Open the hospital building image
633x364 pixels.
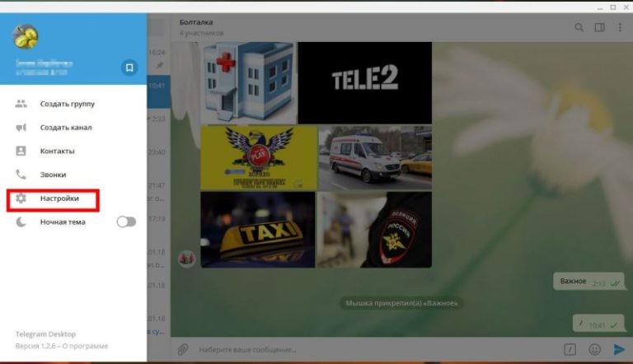[x=248, y=82]
